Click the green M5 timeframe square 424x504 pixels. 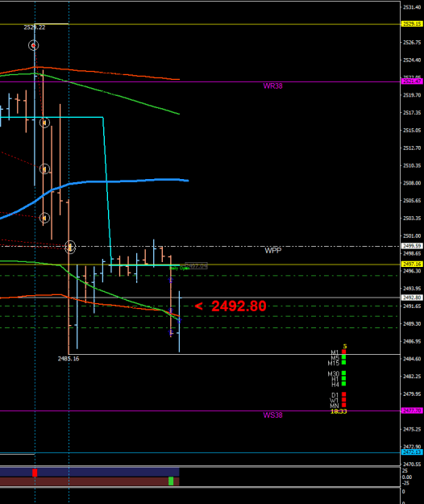344,356
